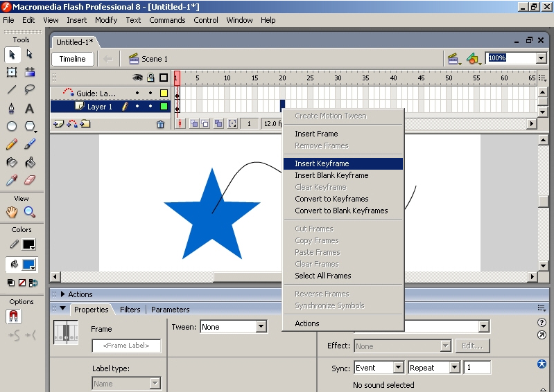Click the yellow outline square of Guide layer
554x392 pixels.
point(164,93)
